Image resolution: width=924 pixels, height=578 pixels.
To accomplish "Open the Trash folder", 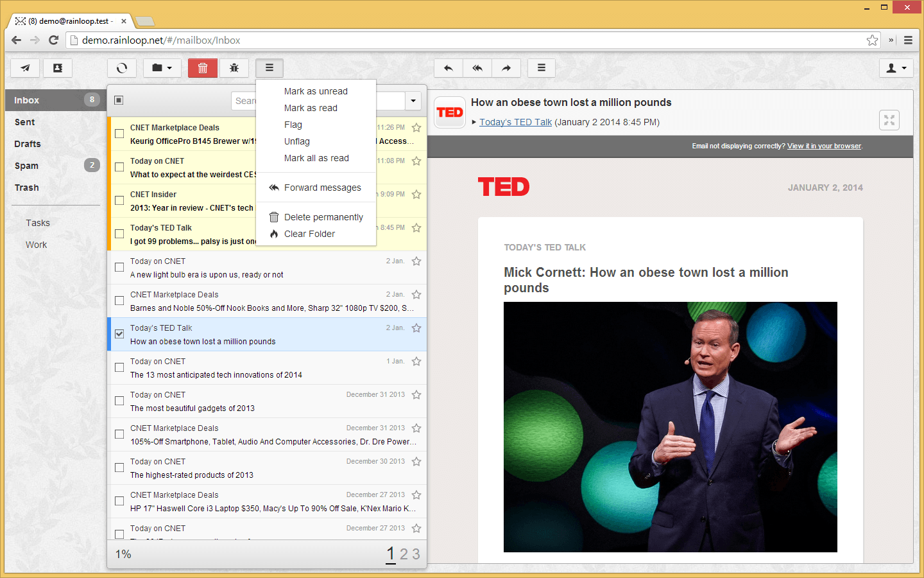I will click(55, 188).
